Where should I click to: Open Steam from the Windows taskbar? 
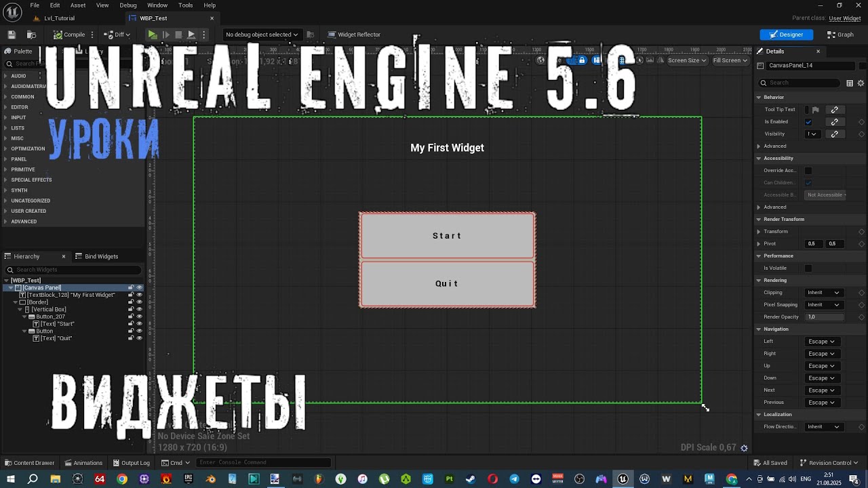pos(471,479)
